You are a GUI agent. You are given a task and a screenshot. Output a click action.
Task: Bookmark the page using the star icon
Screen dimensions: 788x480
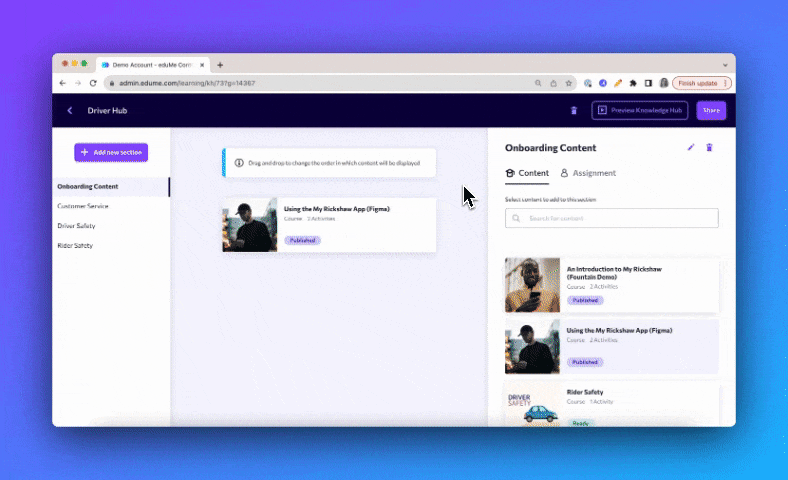569,83
